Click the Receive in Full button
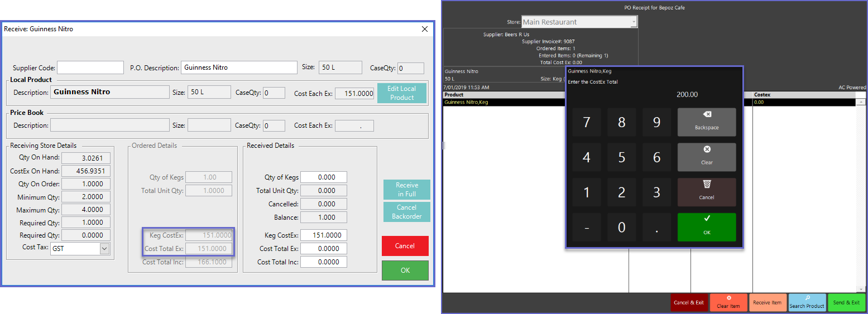This screenshot has height=314, width=868. click(x=406, y=190)
